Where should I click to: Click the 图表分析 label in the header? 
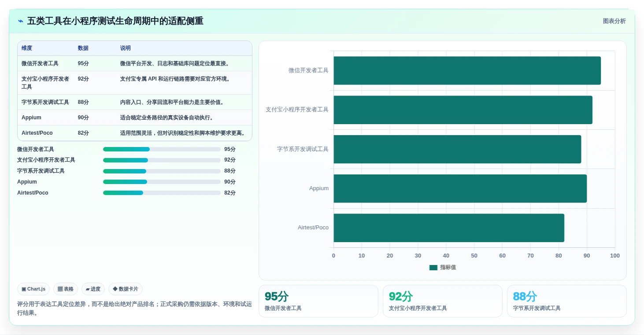click(x=614, y=21)
